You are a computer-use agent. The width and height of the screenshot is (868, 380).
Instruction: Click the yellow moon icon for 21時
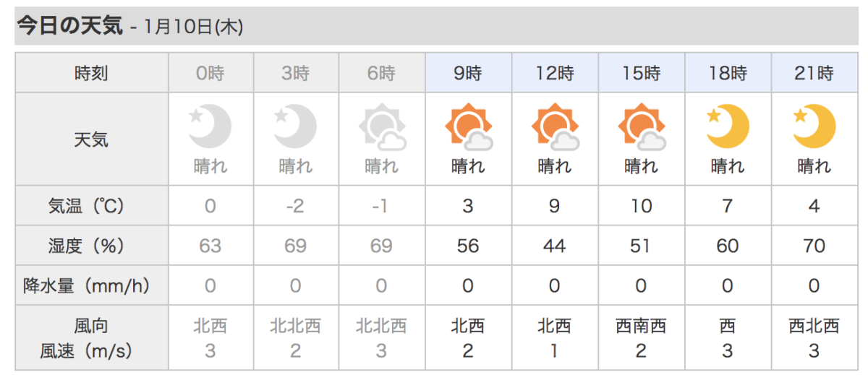pos(814,126)
